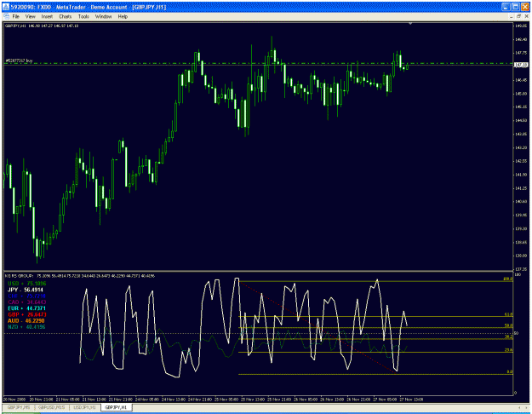
Task: Click the chart shift triangle marker at chart top
Action: click(x=410, y=24)
